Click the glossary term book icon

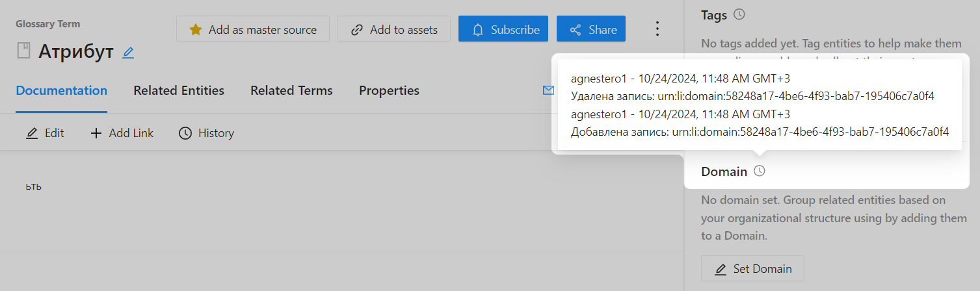pyautogui.click(x=24, y=51)
